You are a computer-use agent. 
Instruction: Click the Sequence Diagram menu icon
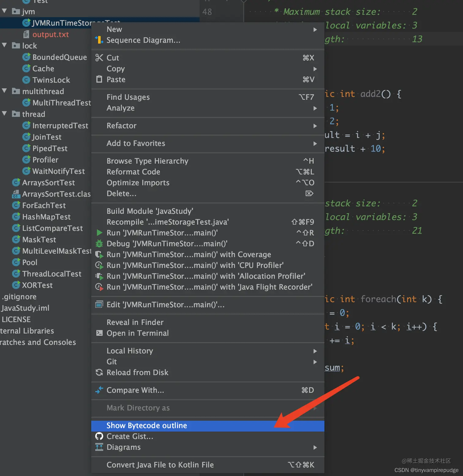point(99,40)
